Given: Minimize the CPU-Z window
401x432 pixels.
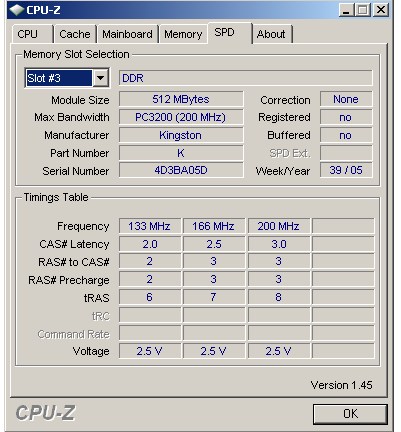Looking at the screenshot, I should 346,10.
